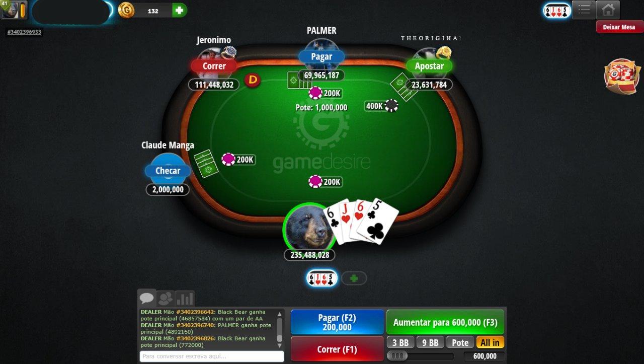Select the 3 BB bet preset
Screen dimensions: 644x364
click(x=400, y=342)
